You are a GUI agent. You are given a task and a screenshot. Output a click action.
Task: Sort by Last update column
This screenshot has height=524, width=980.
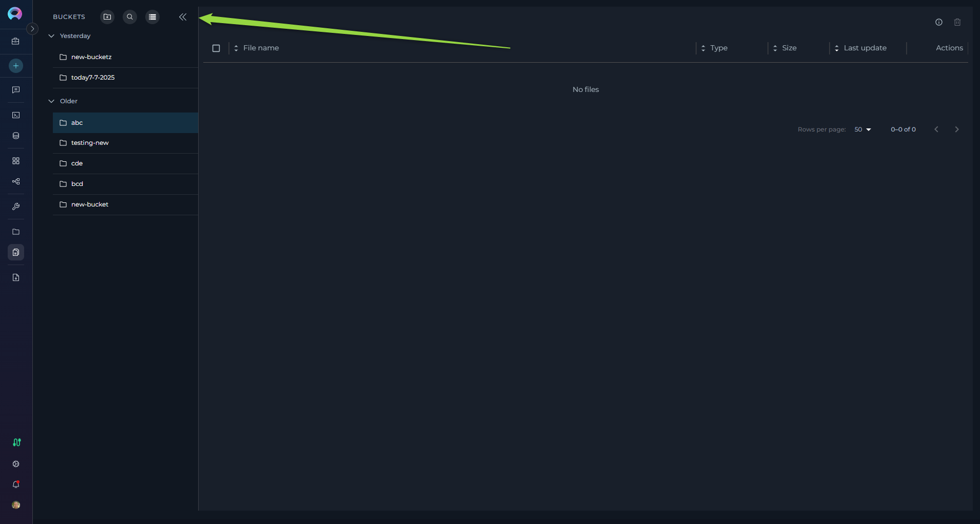click(860, 48)
